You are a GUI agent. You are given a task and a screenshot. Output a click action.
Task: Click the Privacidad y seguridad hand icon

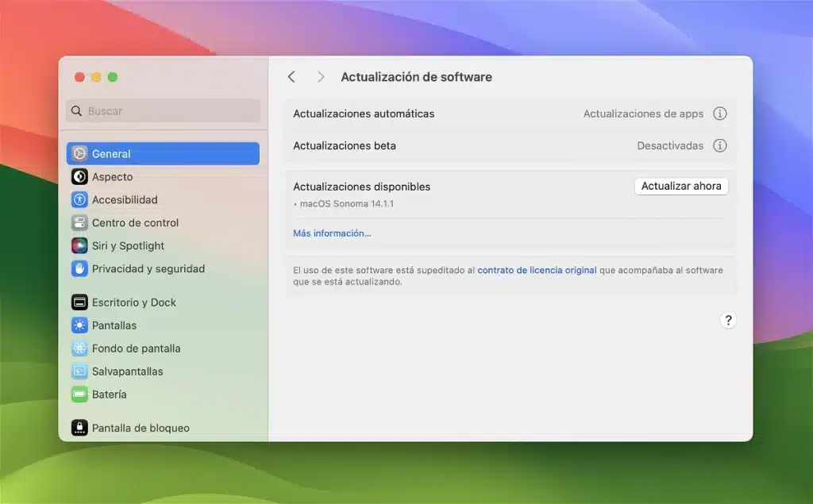click(x=79, y=268)
